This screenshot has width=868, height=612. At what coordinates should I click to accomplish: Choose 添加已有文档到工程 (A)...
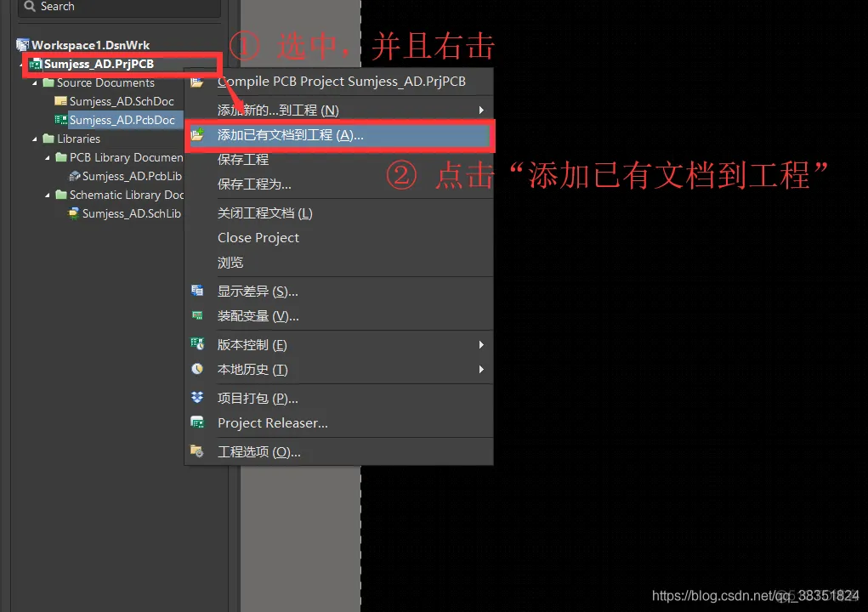tap(339, 135)
